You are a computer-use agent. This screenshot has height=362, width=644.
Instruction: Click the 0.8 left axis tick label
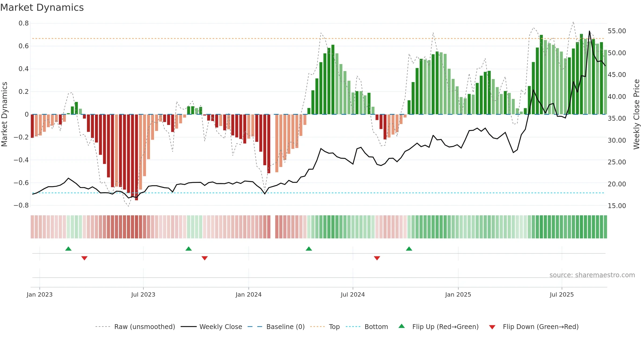(24, 23)
